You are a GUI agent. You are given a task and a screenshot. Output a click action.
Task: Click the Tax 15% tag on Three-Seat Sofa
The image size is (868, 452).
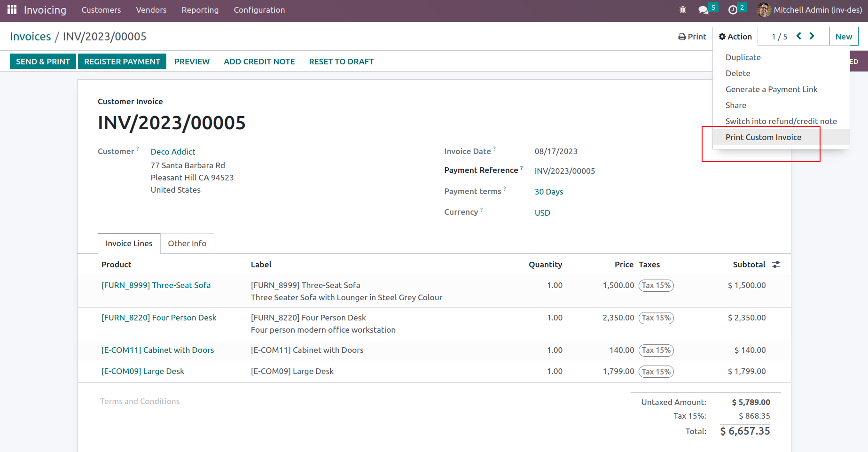656,286
